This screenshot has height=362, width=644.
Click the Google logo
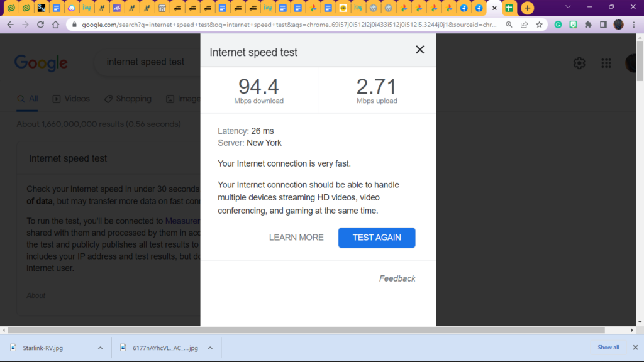[x=41, y=63]
